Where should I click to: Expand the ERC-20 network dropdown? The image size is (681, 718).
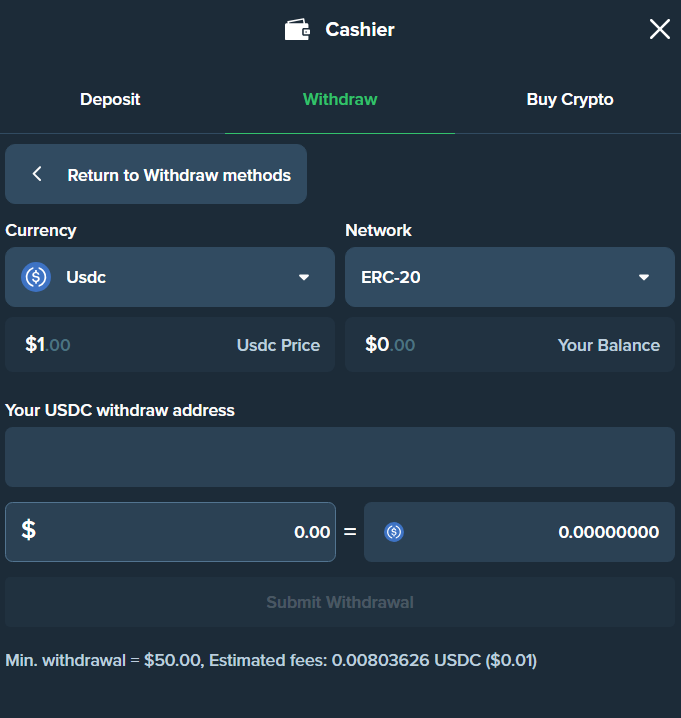click(x=510, y=277)
